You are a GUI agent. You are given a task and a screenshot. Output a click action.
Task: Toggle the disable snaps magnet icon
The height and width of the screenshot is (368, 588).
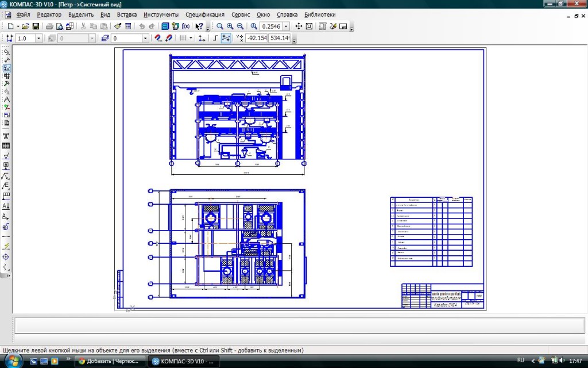tap(168, 39)
